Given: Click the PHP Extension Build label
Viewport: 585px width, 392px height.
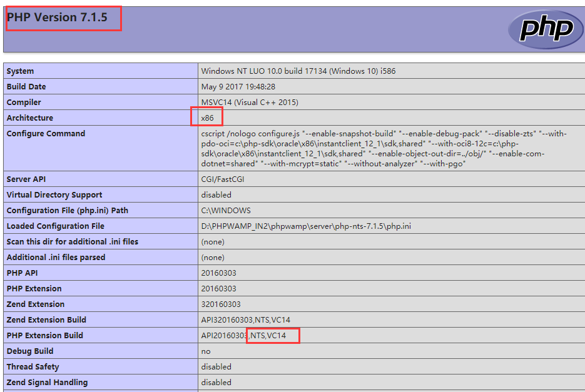Looking at the screenshot, I should 45,336.
